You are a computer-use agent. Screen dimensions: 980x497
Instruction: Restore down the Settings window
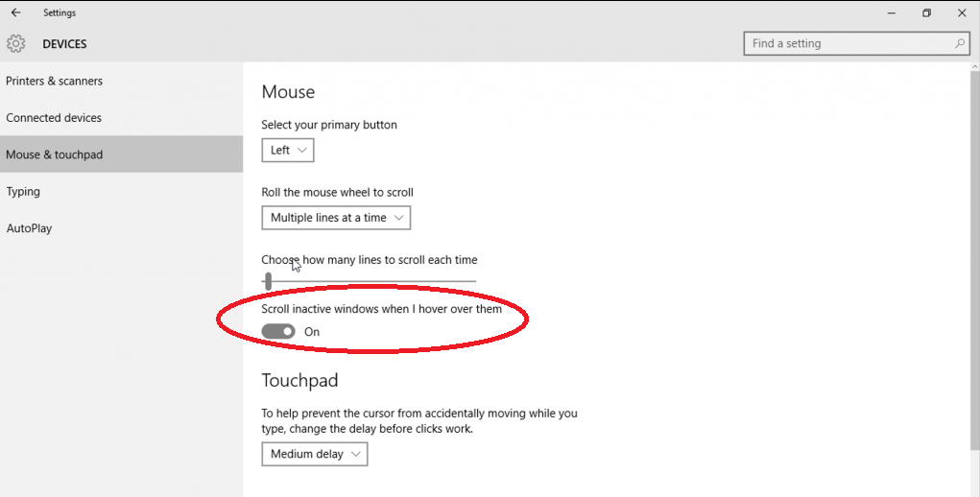click(926, 13)
